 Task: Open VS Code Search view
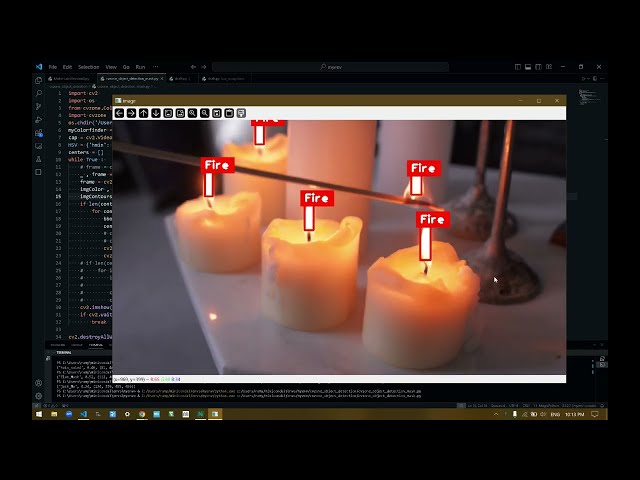39,93
